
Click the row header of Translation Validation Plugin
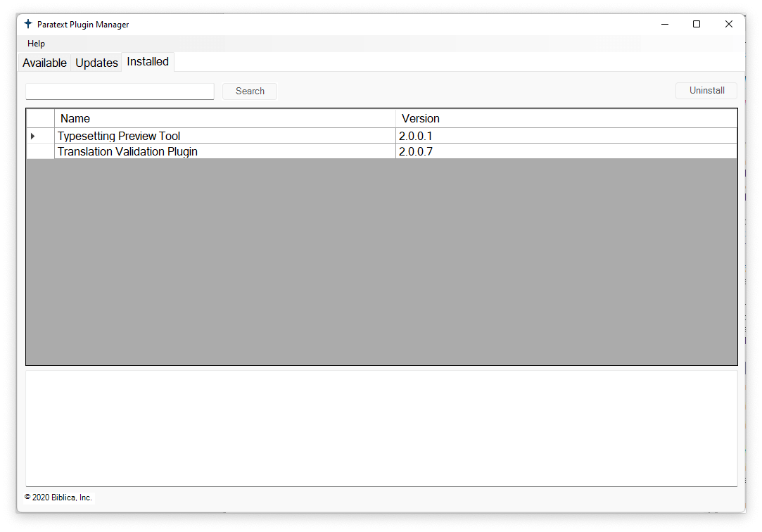40,151
